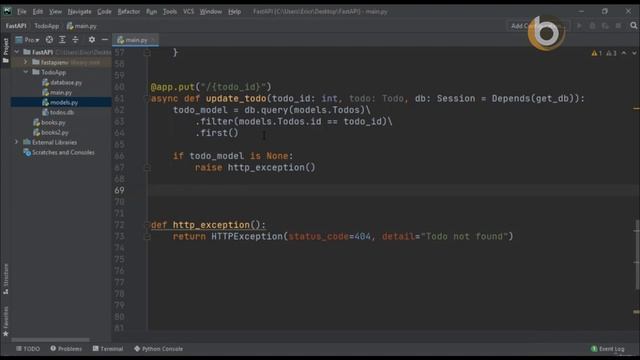Select books2.py in project tree
Screen dimensions: 640x360
coord(51,132)
